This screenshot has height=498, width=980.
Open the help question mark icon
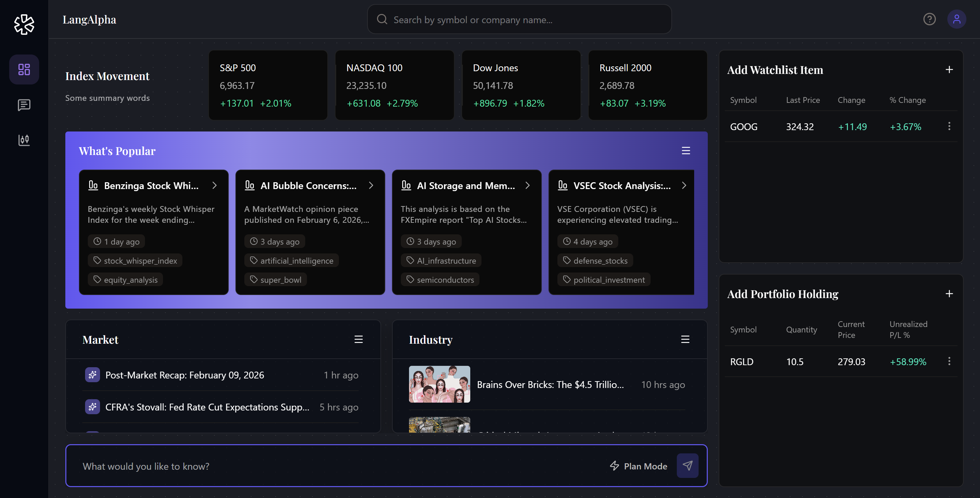[x=929, y=19]
